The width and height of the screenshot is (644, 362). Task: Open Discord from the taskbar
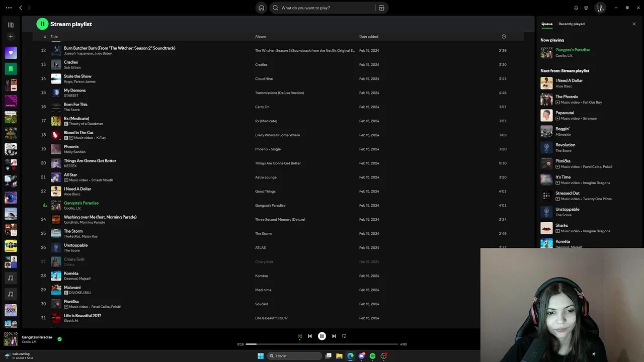(361, 356)
